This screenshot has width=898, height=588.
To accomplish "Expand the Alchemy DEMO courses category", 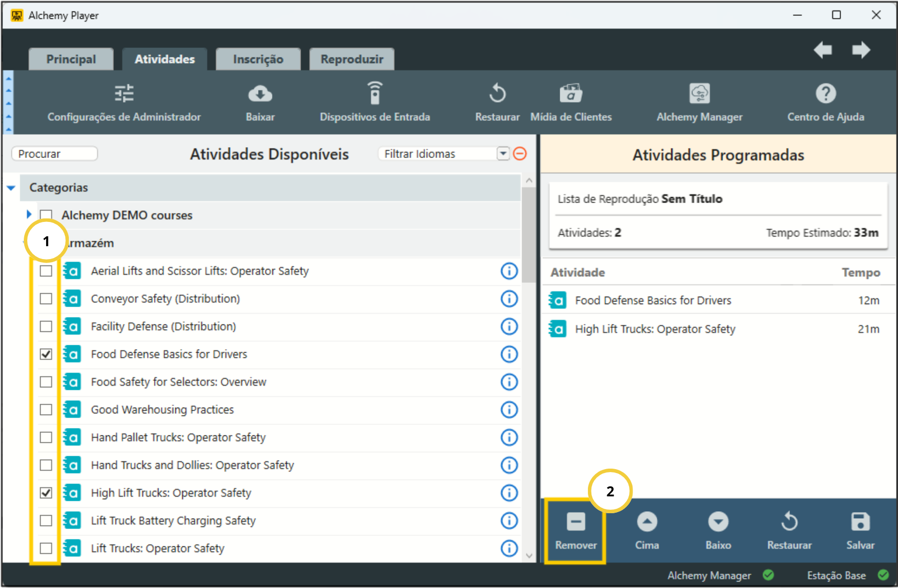I will coord(29,214).
